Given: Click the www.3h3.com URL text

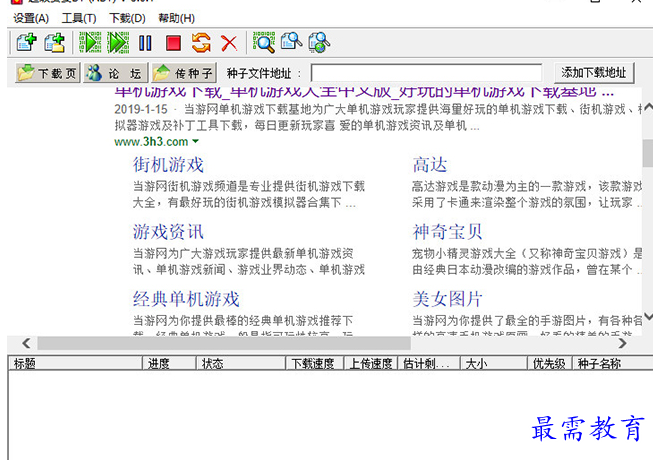Looking at the screenshot, I should pyautogui.click(x=151, y=142).
